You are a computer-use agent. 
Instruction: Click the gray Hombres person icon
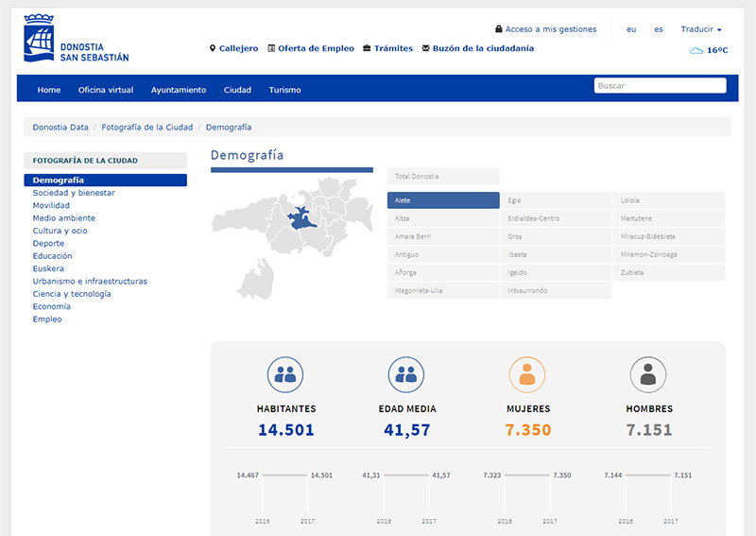[x=648, y=375]
